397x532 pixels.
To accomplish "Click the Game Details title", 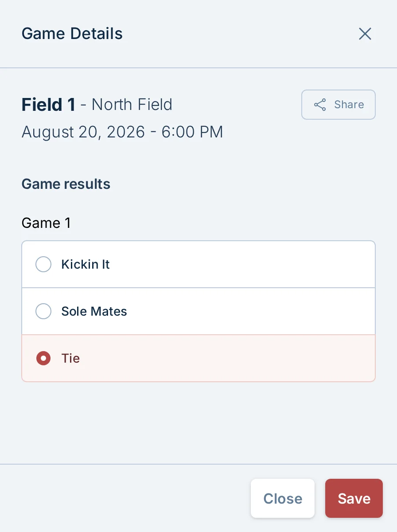I will [x=72, y=34].
